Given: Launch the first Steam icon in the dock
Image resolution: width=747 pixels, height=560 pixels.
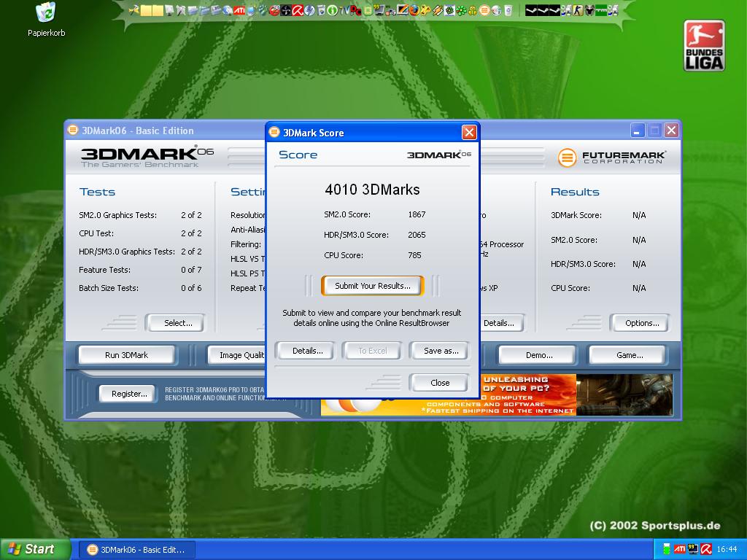Looking at the screenshot, I should [531, 10].
